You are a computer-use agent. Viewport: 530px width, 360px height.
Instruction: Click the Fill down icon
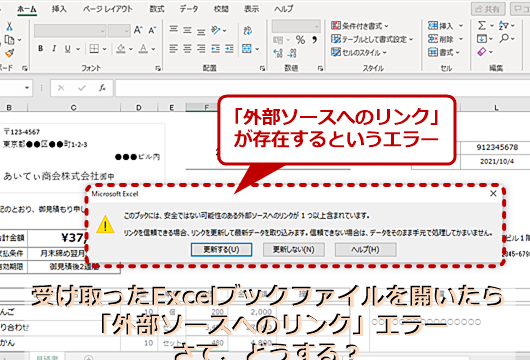coord(482,39)
